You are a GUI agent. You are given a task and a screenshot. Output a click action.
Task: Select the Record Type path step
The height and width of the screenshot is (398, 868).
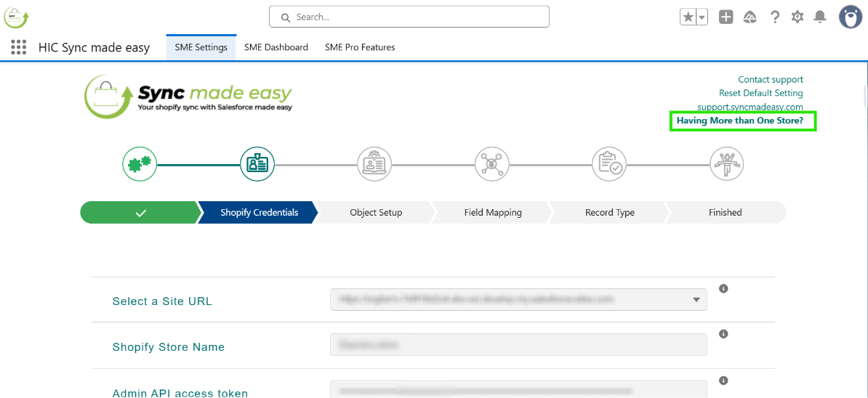click(609, 213)
